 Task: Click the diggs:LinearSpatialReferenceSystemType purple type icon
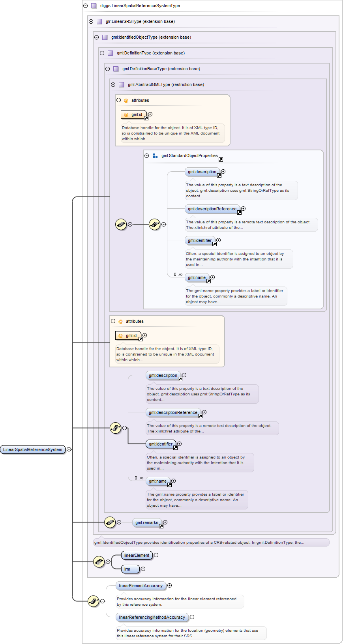click(x=94, y=6)
